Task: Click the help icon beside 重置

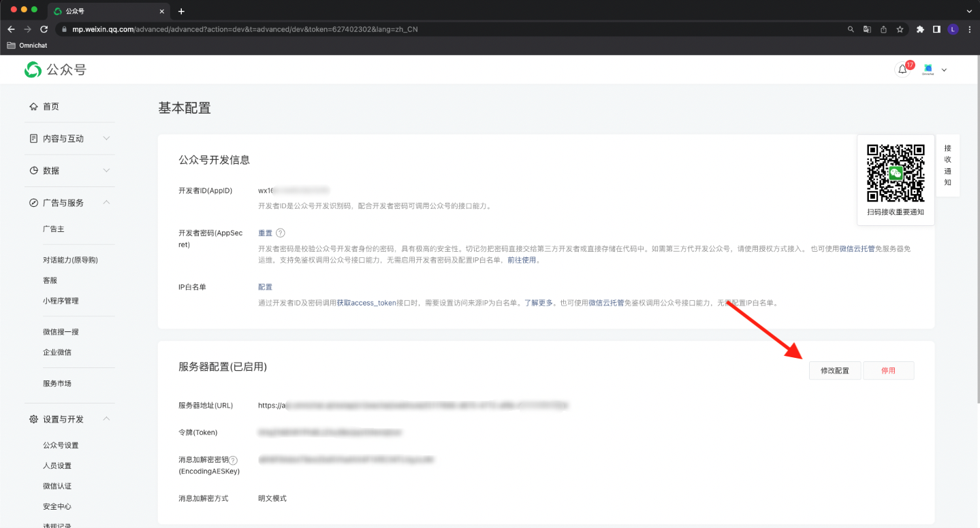Action: pyautogui.click(x=281, y=233)
